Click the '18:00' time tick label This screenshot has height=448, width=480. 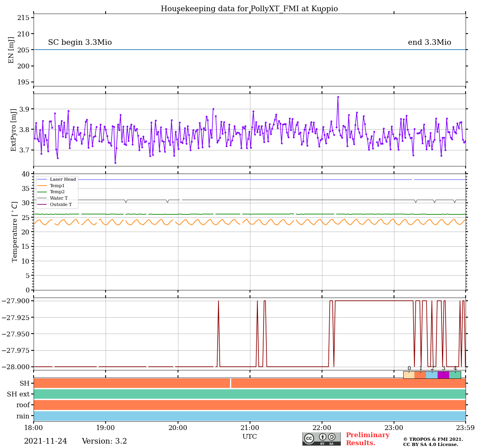click(34, 428)
